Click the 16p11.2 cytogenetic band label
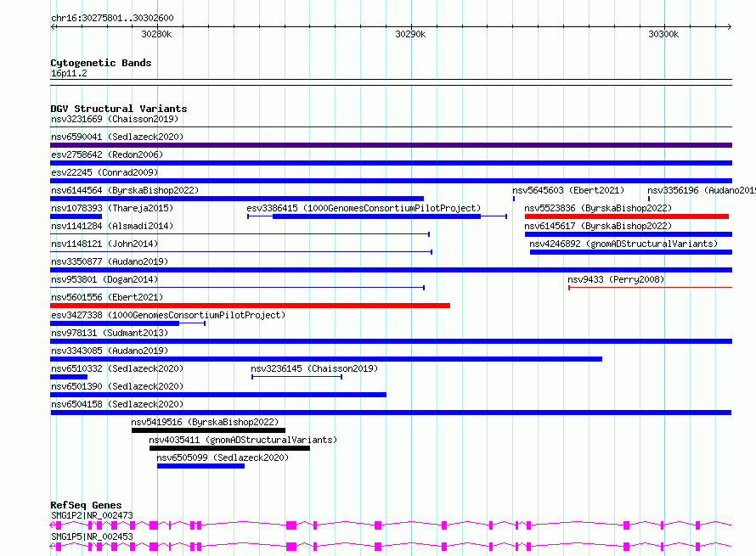 (69, 73)
